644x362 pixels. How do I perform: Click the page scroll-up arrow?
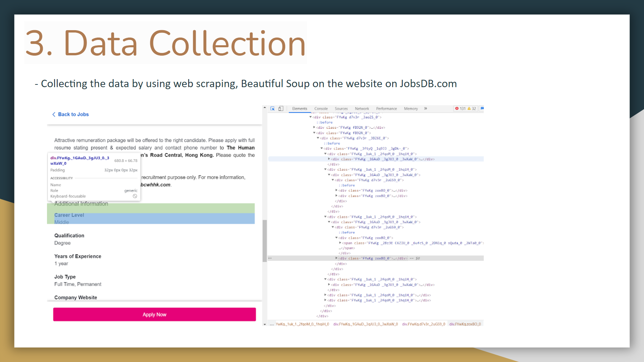pyautogui.click(x=265, y=108)
